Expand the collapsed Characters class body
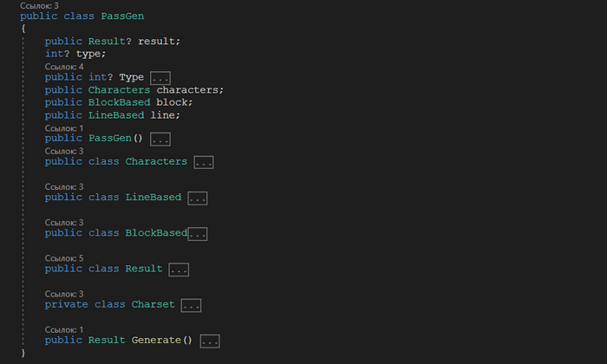The height and width of the screenshot is (364, 607). click(x=204, y=162)
